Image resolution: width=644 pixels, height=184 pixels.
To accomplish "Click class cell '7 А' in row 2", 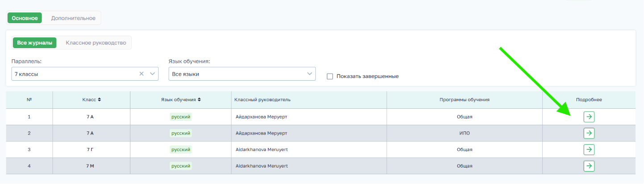I will (x=91, y=133).
